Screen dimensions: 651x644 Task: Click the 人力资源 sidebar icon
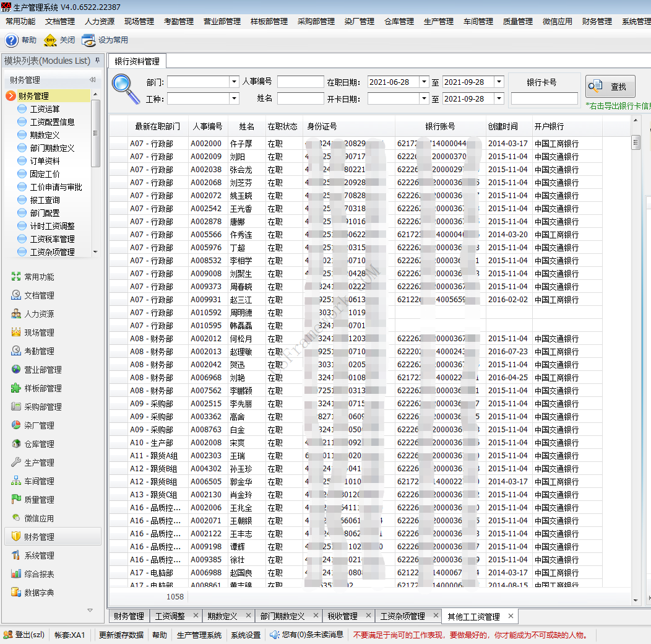15,314
